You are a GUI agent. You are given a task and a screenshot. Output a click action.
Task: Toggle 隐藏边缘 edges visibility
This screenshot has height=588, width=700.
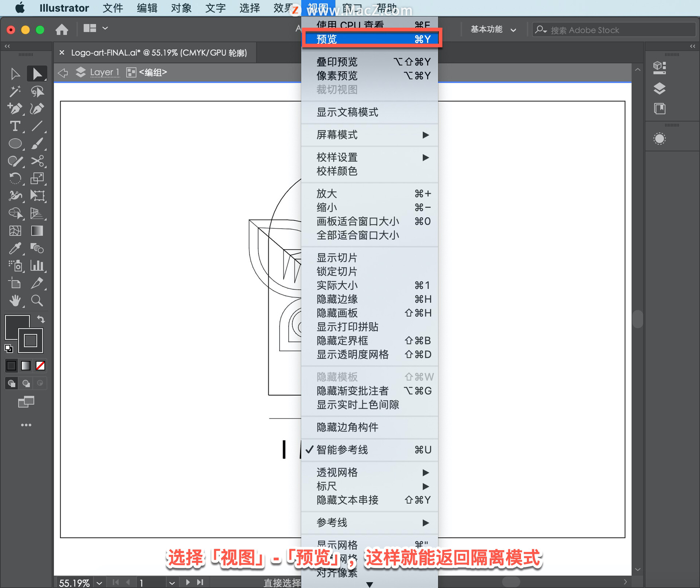click(370, 299)
